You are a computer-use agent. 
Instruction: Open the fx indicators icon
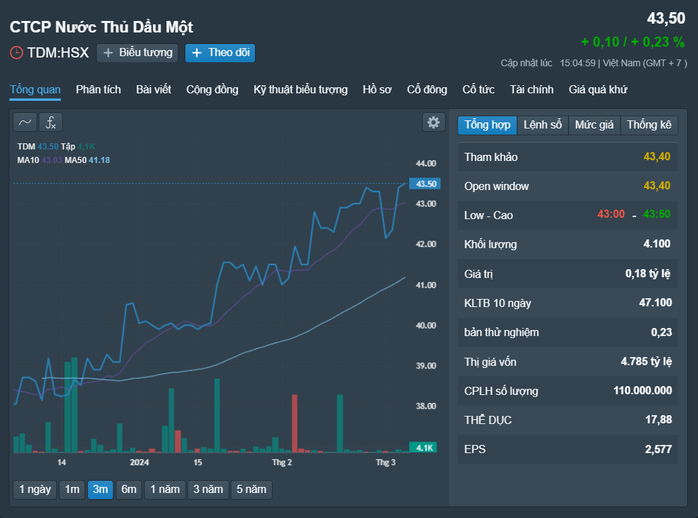(x=51, y=122)
